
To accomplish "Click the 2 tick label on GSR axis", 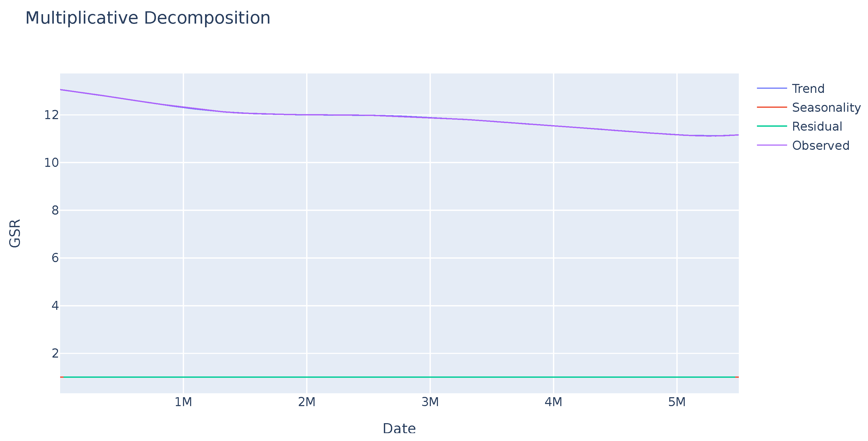I will (x=55, y=353).
